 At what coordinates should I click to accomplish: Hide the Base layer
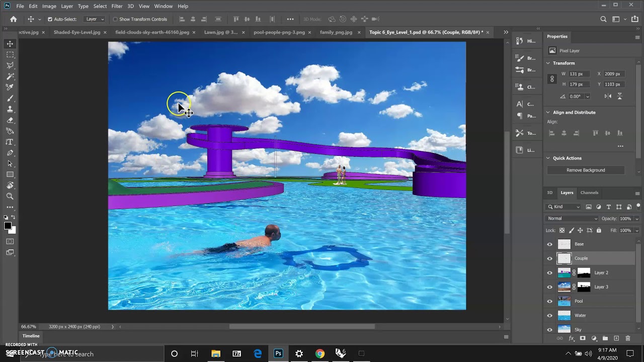click(x=549, y=244)
